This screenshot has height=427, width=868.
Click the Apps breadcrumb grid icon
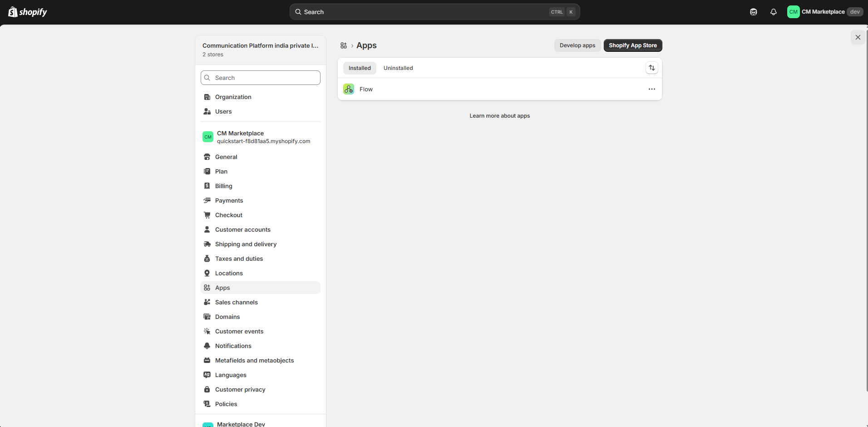tap(344, 45)
